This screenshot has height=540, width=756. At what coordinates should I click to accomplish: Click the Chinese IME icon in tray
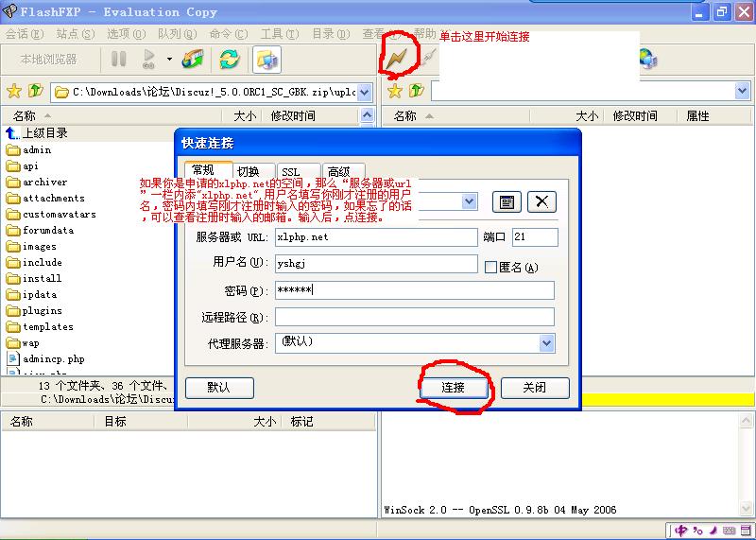tap(681, 531)
